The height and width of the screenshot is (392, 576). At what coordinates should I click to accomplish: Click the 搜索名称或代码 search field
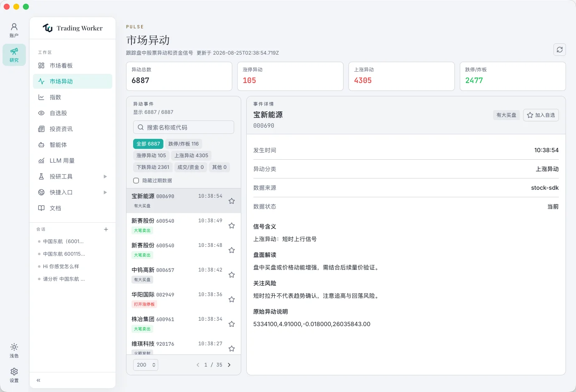point(184,127)
